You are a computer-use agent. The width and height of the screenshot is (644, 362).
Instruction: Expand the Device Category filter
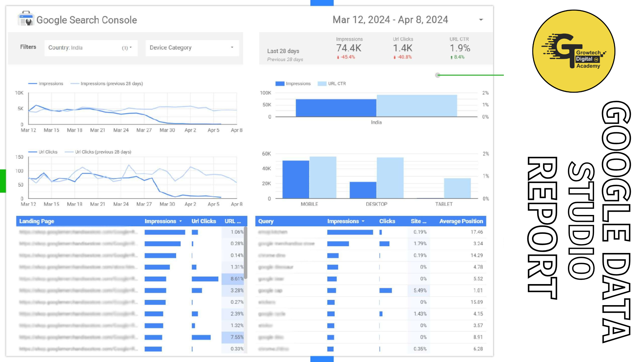tap(192, 48)
